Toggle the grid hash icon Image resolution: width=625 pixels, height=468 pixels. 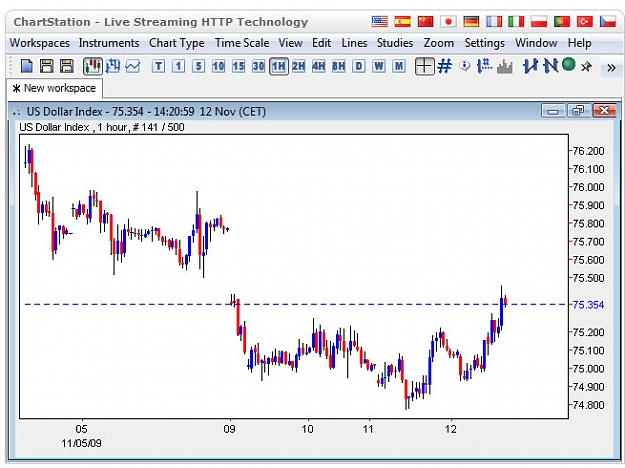click(x=444, y=66)
